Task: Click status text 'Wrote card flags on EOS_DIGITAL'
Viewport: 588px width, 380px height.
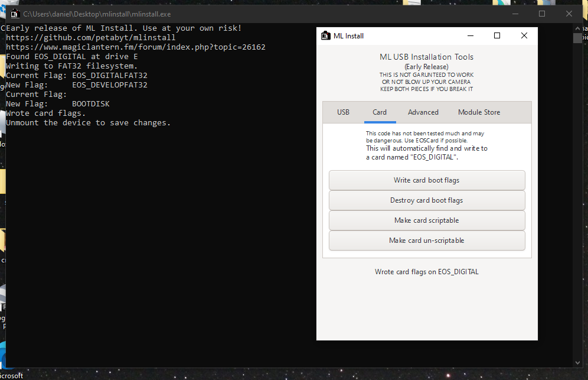Action: coord(427,272)
